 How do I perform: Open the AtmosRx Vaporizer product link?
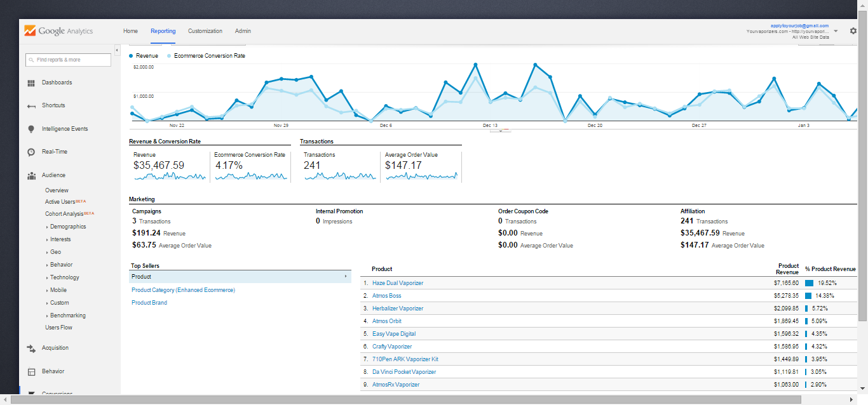(x=396, y=385)
